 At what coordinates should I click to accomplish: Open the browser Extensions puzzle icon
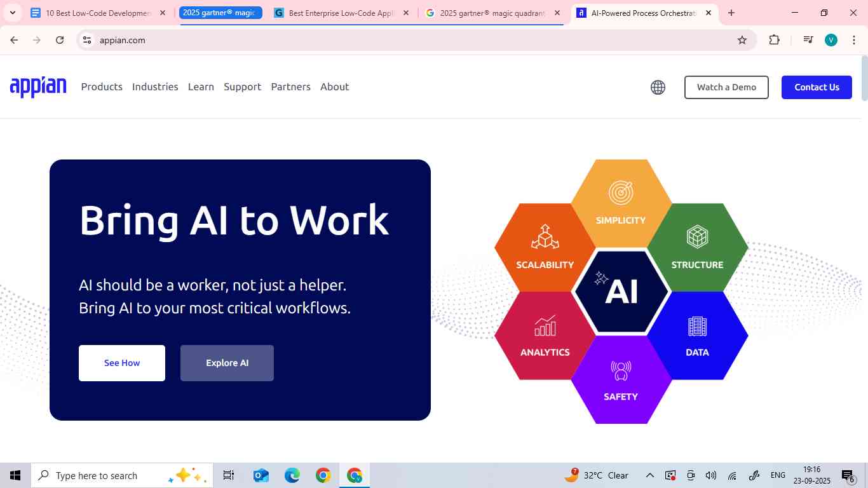(x=774, y=40)
